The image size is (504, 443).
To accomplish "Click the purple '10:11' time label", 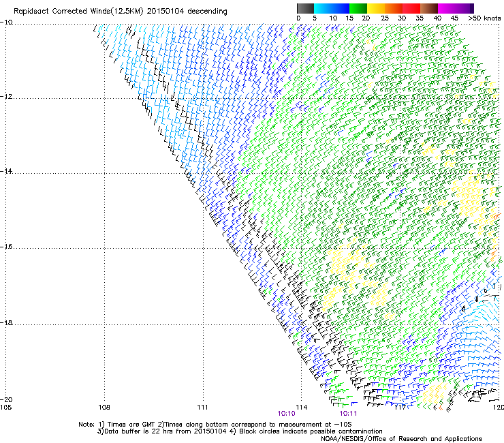I will pyautogui.click(x=348, y=414).
